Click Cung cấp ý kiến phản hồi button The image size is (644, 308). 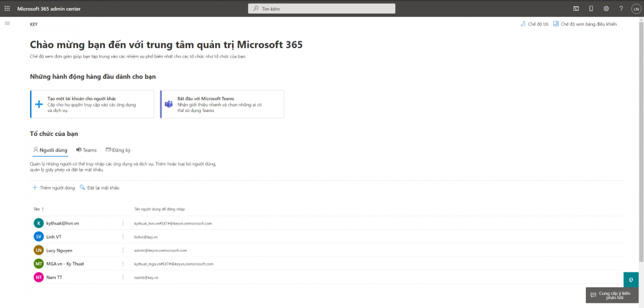click(612, 295)
